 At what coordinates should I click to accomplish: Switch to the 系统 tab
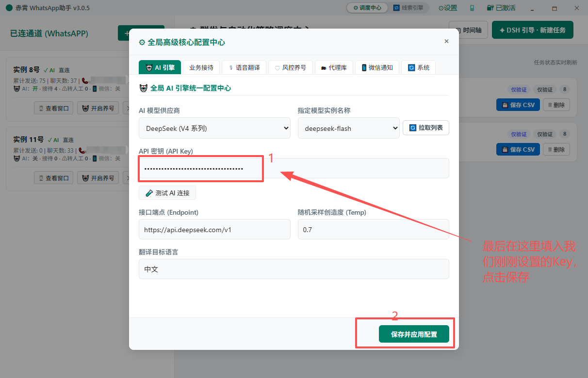point(418,67)
